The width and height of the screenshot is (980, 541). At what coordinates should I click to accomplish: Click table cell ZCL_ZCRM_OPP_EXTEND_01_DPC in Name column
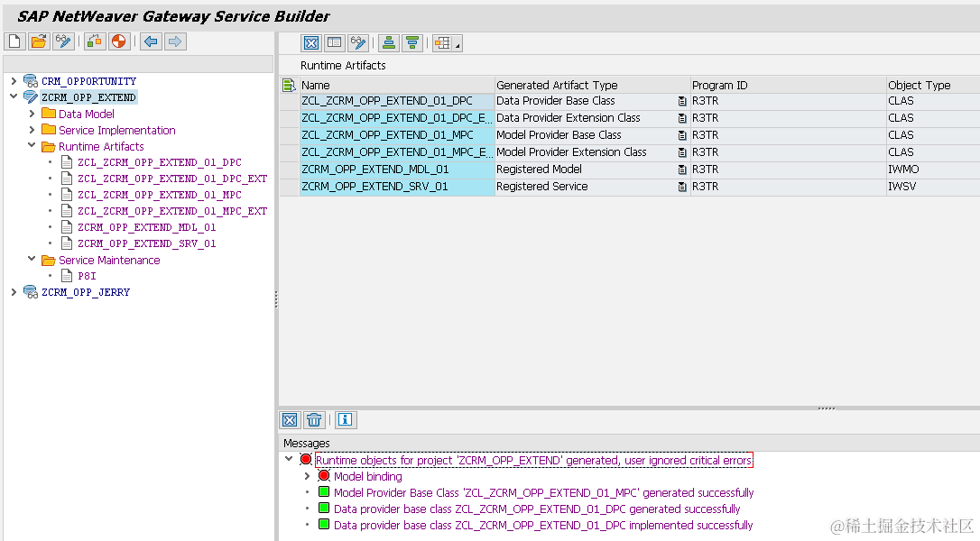pyautogui.click(x=397, y=101)
